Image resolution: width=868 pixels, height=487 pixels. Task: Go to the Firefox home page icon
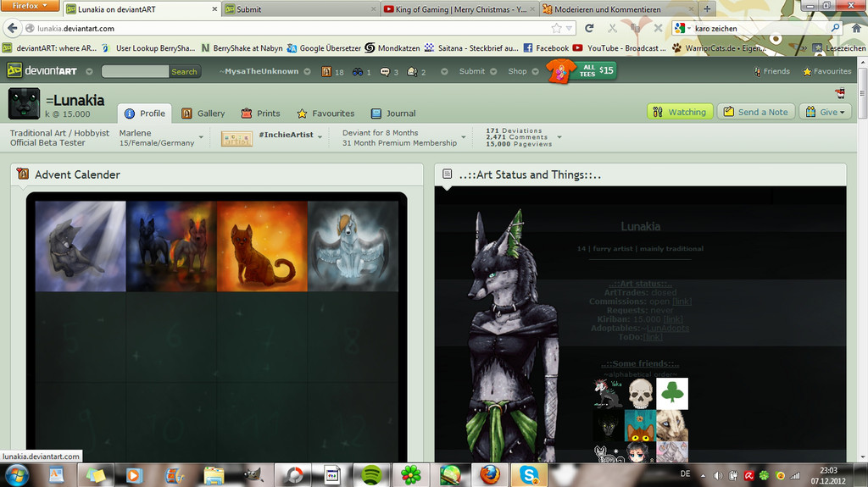pos(856,28)
